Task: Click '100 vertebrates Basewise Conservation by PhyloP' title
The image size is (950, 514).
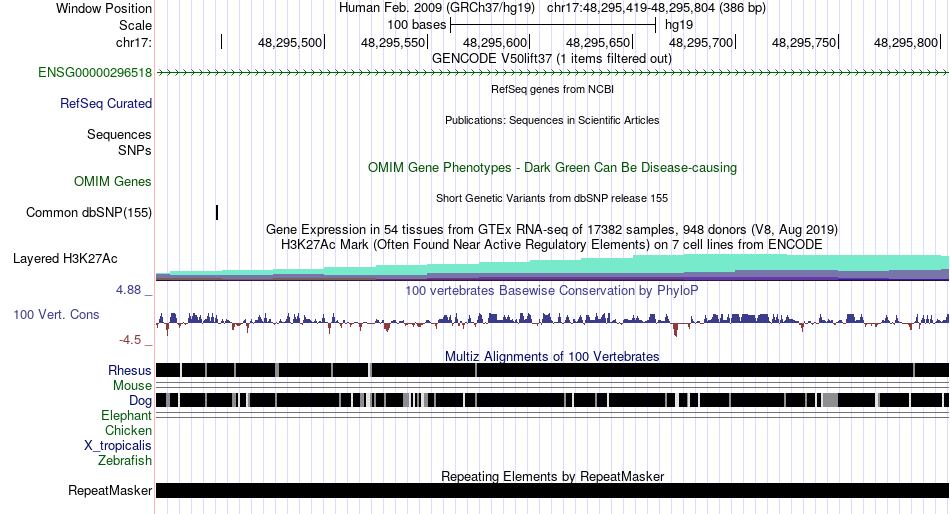Action: pos(552,290)
